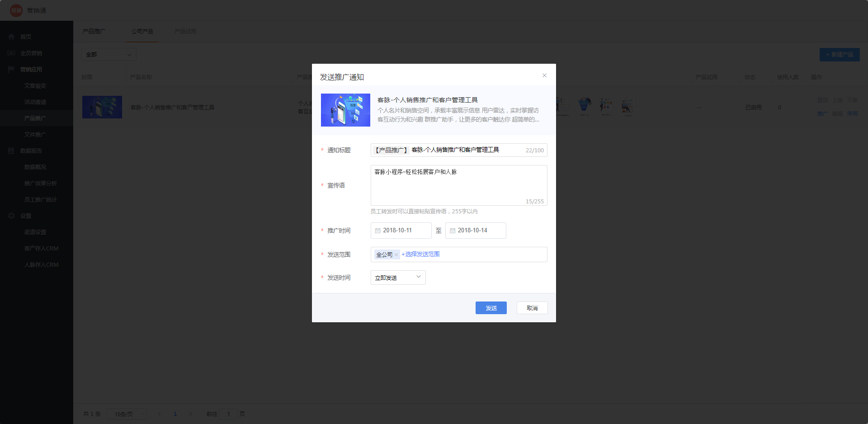Click the 设置 gear icon
Screen dimensions: 868x424
point(11,216)
